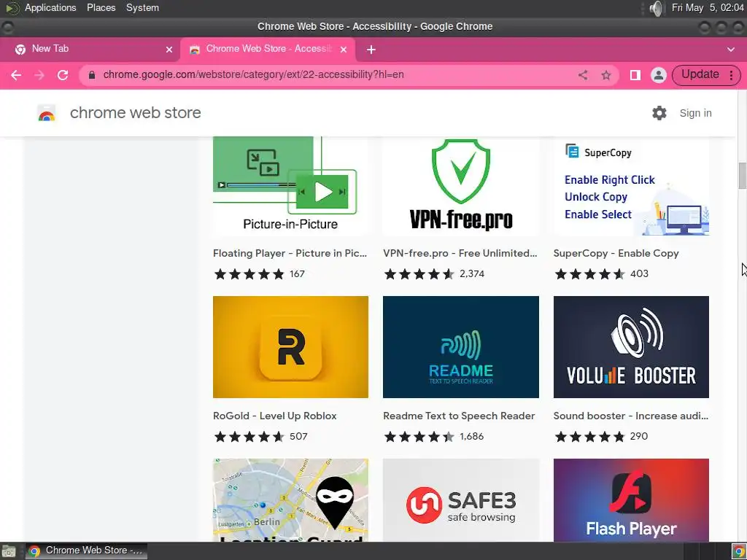Open the System menu
Viewport: 747px width, 560px height.
click(142, 7)
